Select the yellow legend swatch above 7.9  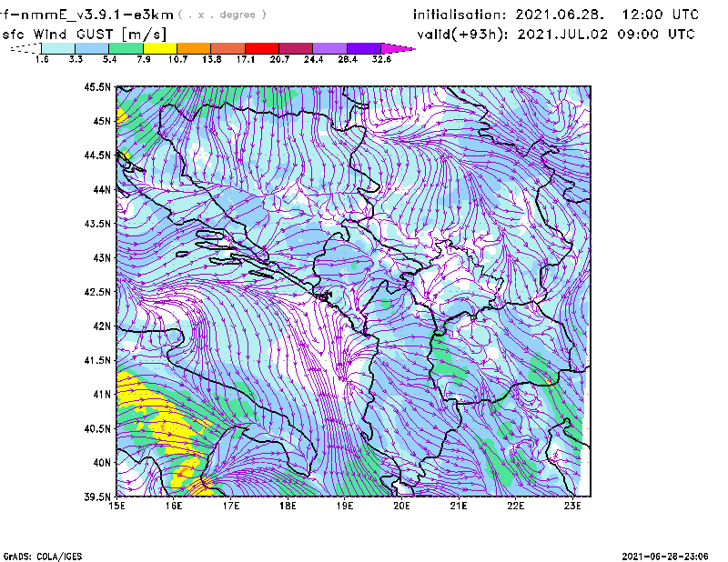coord(160,48)
